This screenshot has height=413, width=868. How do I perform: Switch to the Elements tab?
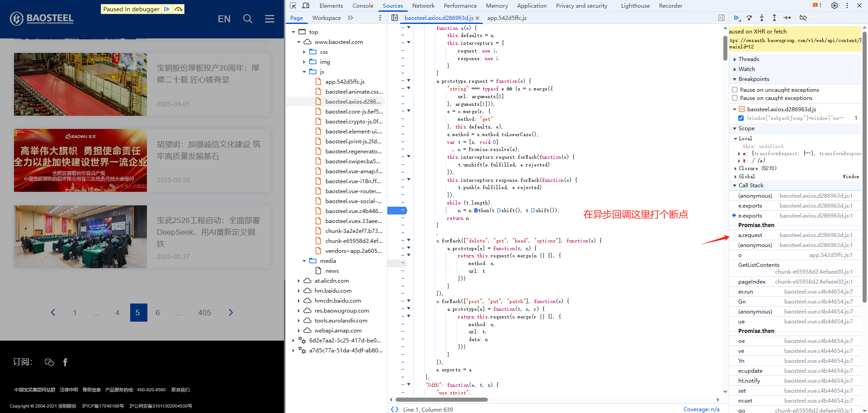click(331, 5)
